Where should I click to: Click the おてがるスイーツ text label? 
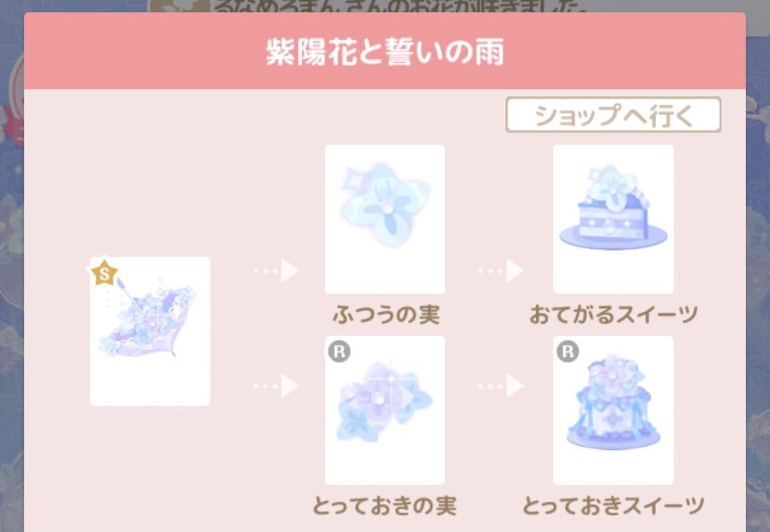[614, 315]
